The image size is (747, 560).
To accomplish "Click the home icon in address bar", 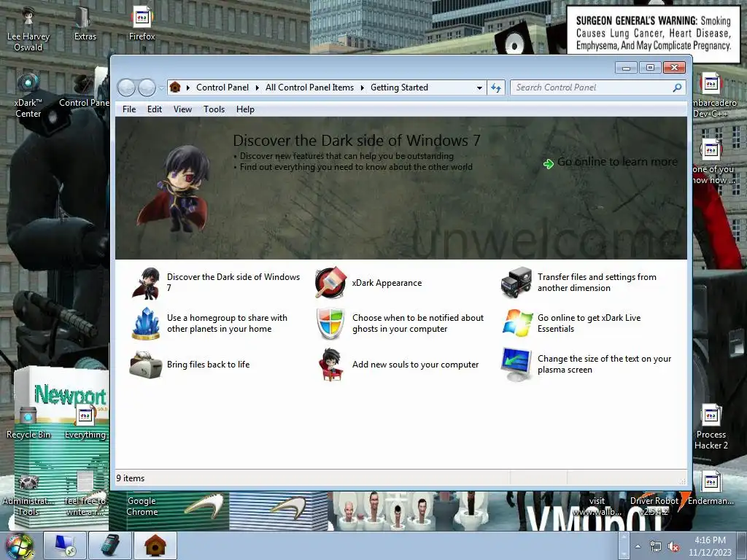I will click(x=175, y=87).
